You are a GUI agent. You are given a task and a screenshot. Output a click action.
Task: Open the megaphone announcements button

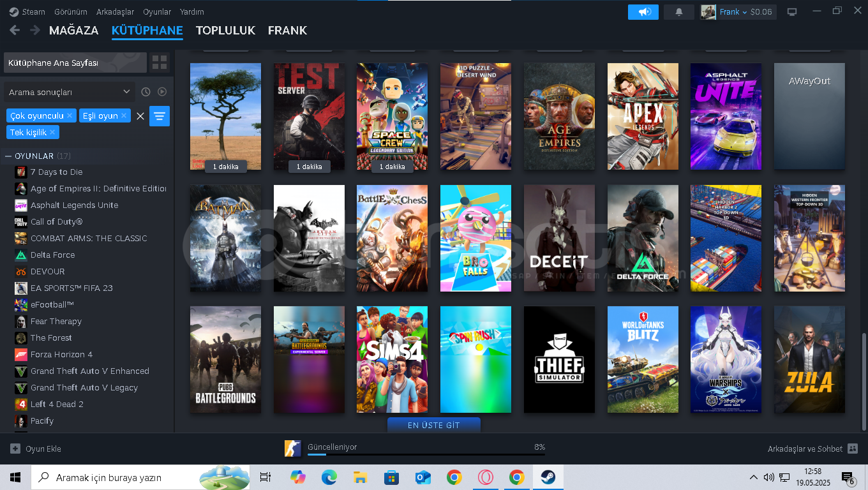click(643, 11)
